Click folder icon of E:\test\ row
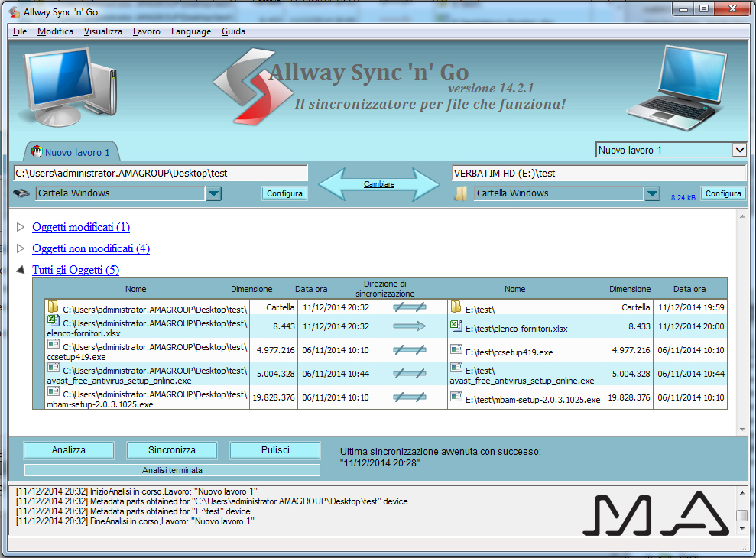 click(456, 307)
